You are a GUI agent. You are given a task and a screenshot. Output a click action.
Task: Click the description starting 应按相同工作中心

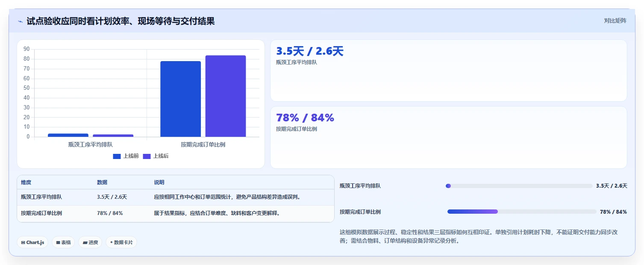[x=228, y=197]
